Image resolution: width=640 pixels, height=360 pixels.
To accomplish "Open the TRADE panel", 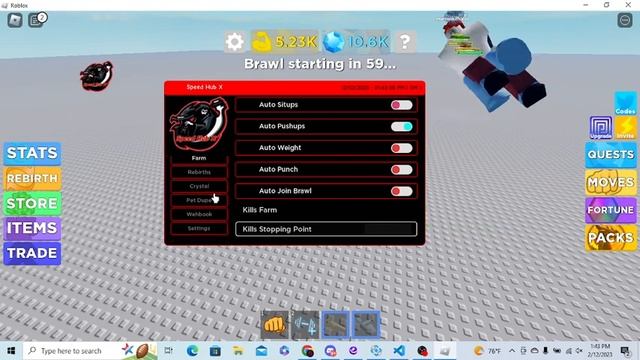I will pyautogui.click(x=32, y=253).
